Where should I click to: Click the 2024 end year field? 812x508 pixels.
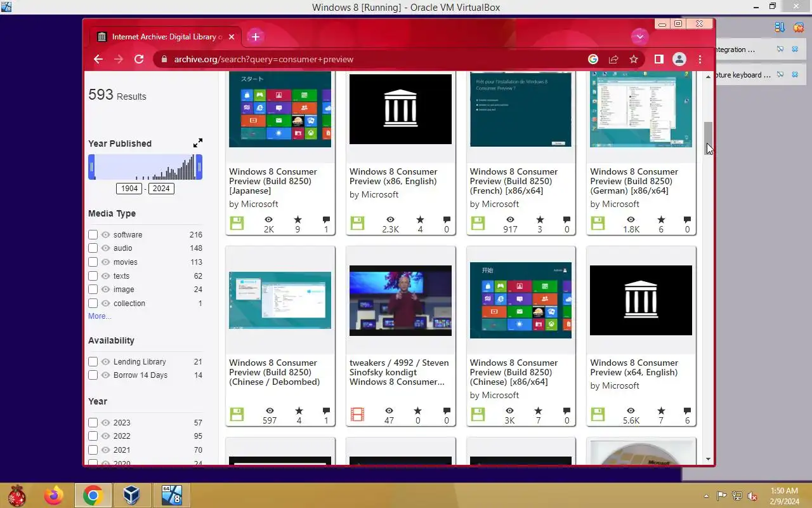161,189
